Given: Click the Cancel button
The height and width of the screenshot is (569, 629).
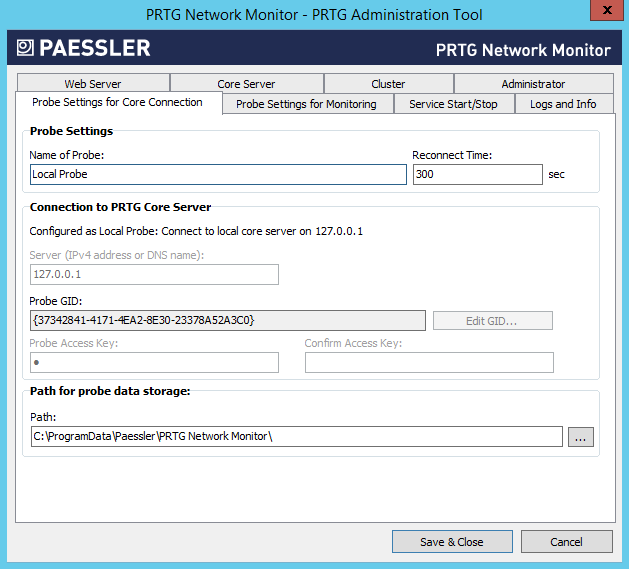Looking at the screenshot, I should coord(566,541).
